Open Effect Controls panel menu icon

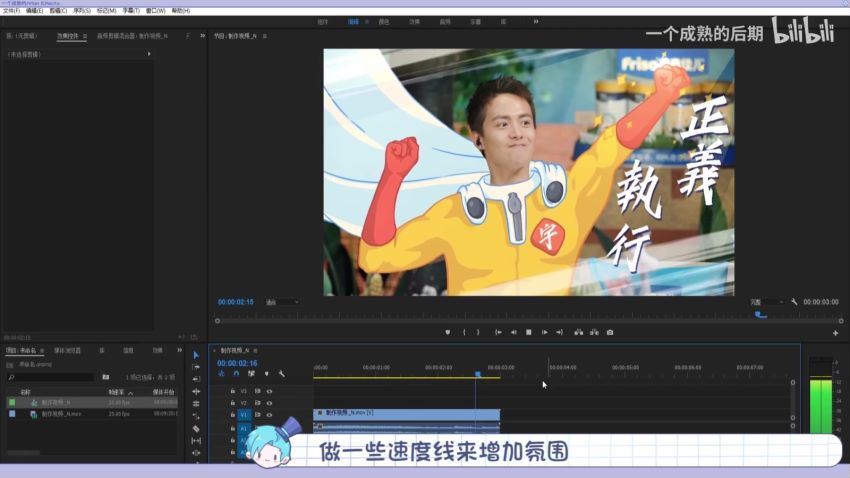point(85,36)
